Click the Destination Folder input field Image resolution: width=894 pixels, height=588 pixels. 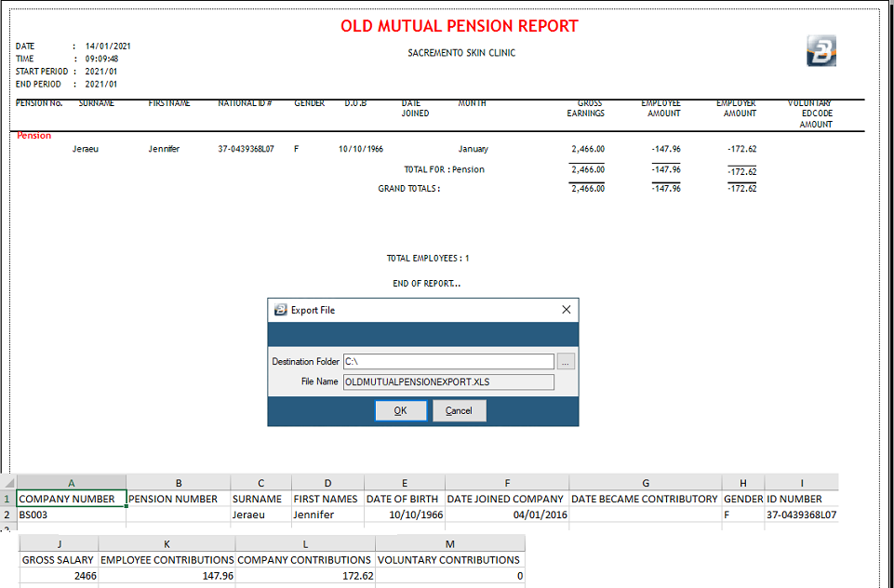click(448, 362)
